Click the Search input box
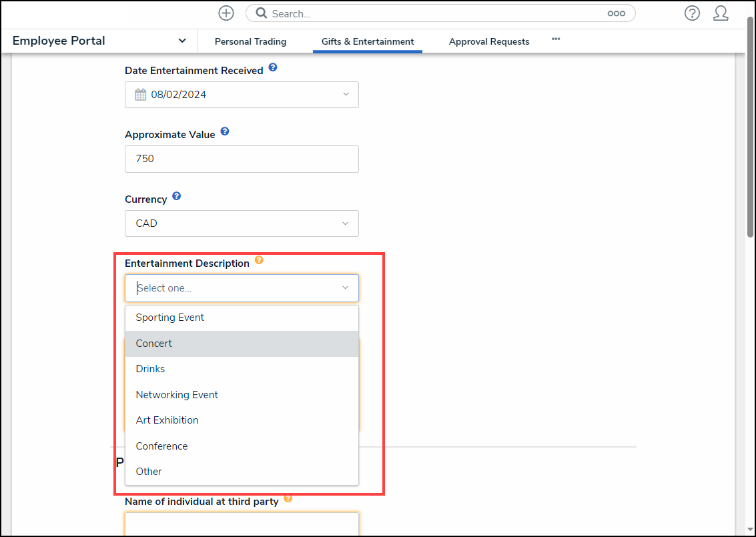Screen dimensions: 756x537 [434, 13]
